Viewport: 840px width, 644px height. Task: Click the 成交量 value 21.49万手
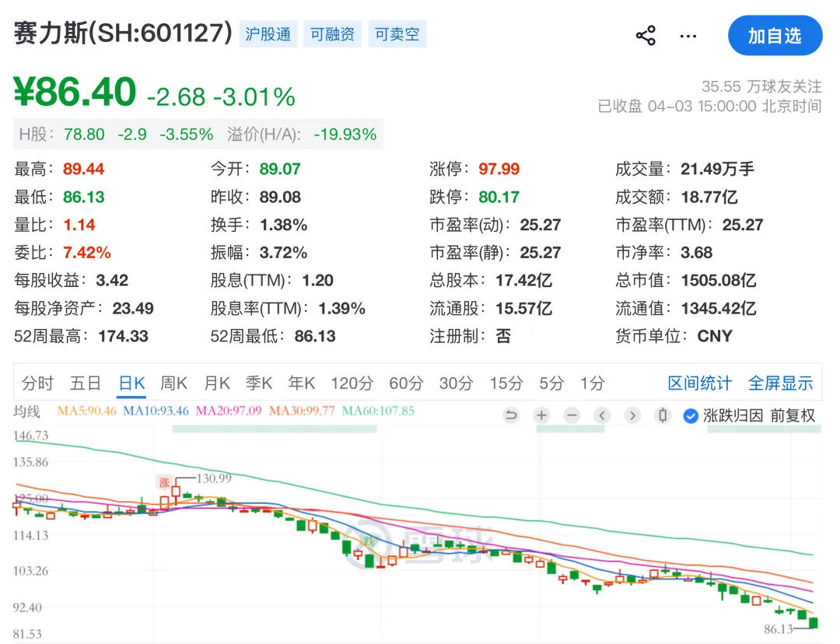(717, 169)
